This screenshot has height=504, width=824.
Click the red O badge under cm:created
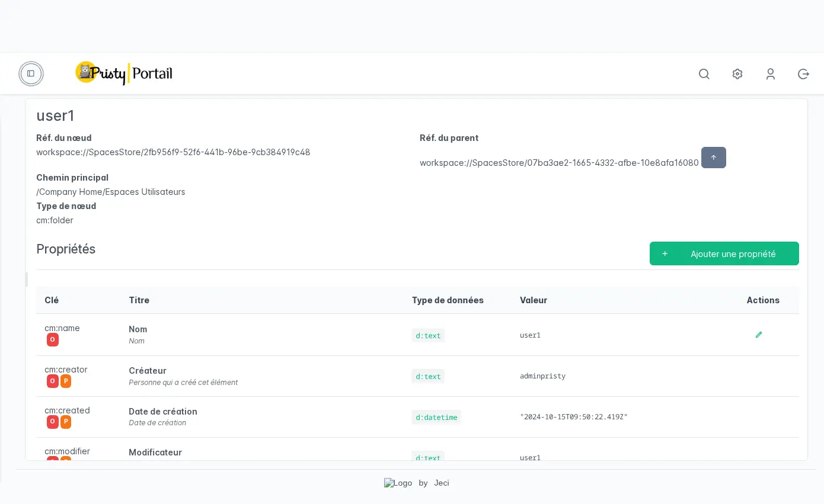53,422
